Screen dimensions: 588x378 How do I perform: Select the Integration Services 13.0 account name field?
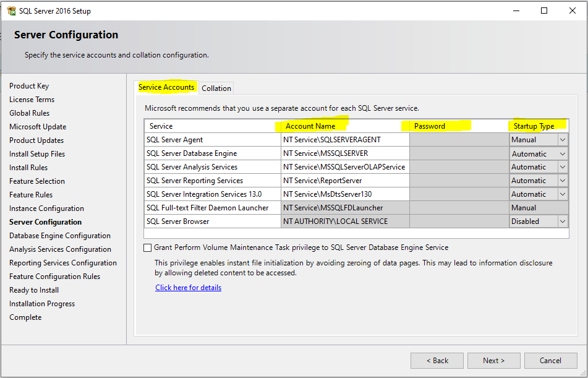click(x=345, y=194)
